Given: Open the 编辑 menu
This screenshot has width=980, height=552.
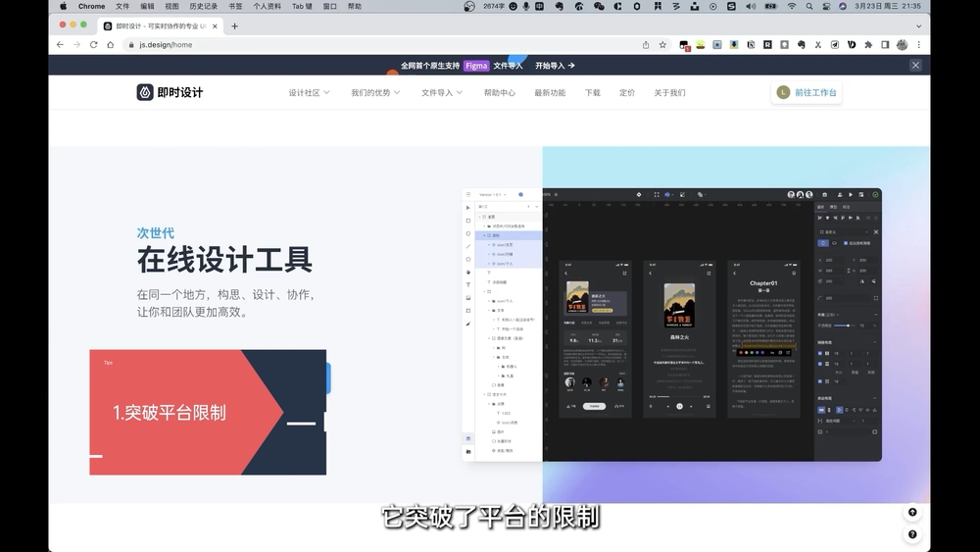Looking at the screenshot, I should [147, 6].
